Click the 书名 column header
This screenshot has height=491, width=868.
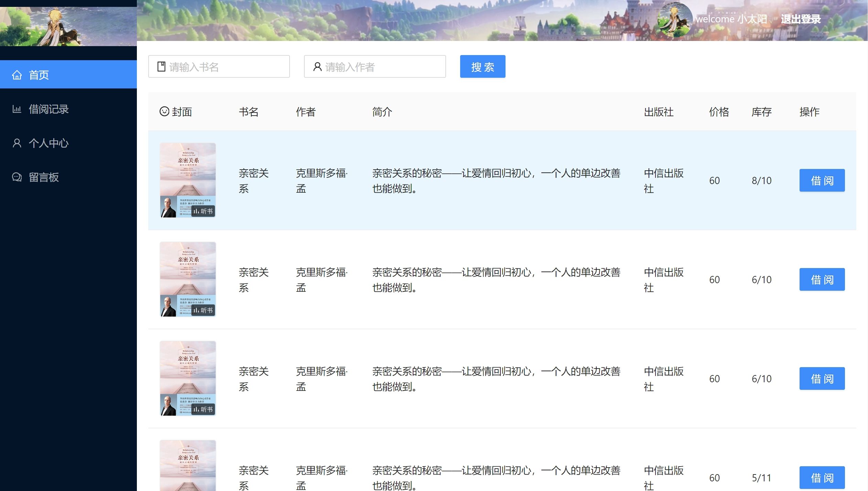(x=249, y=111)
